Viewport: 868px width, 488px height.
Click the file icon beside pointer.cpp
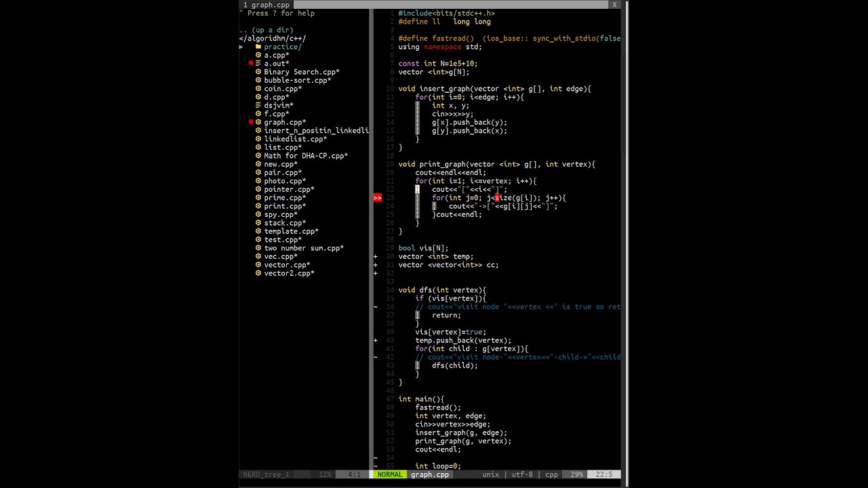coord(258,189)
